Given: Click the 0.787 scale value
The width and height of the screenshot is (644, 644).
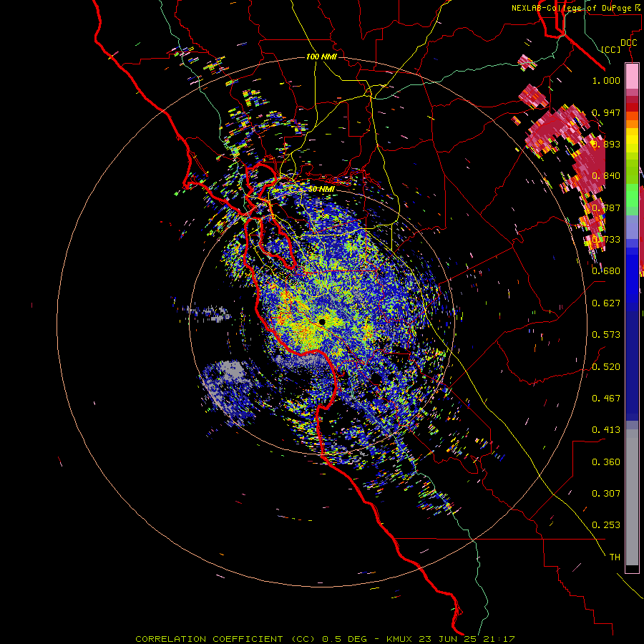Looking at the screenshot, I should [606, 208].
